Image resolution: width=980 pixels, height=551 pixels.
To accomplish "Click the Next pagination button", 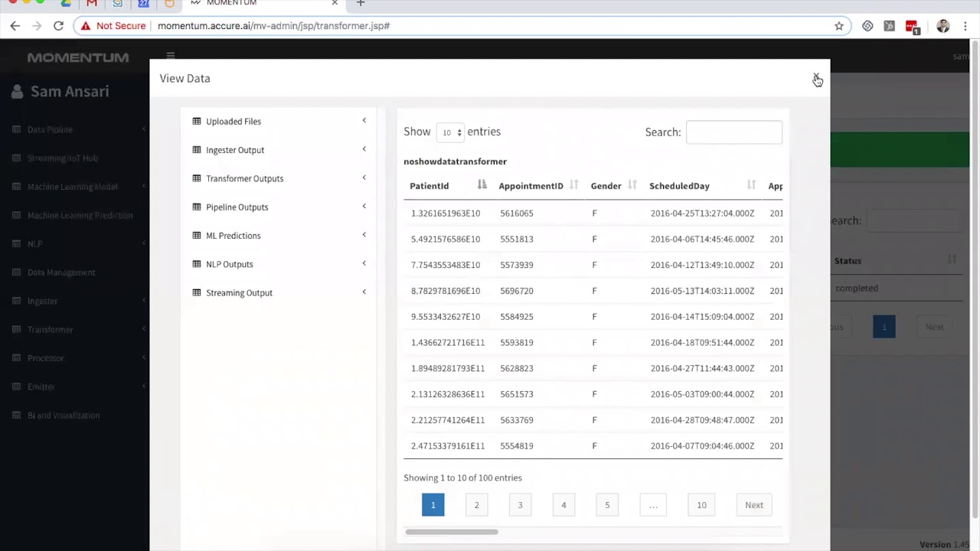I will 754,505.
